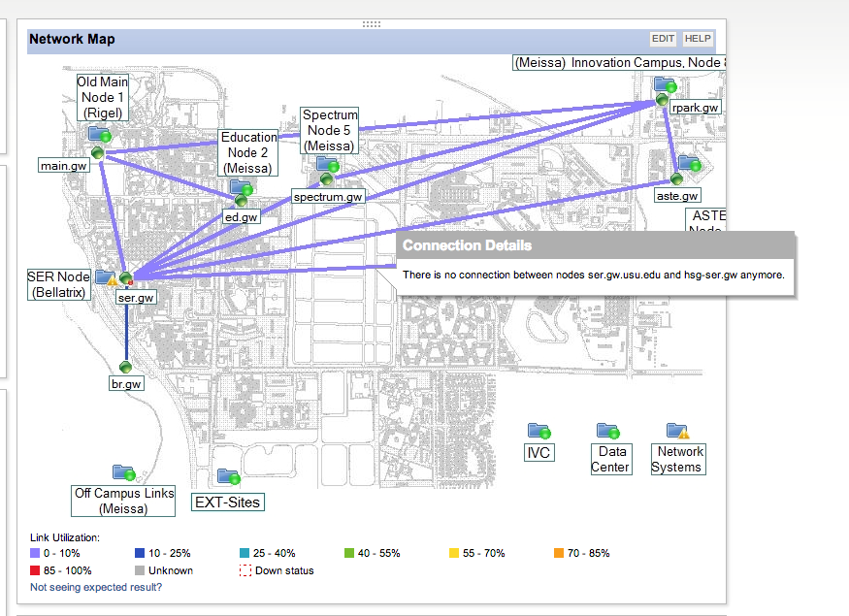This screenshot has width=849, height=616.
Task: Click the 70 - 85% utilization color swatch
Action: click(x=559, y=553)
